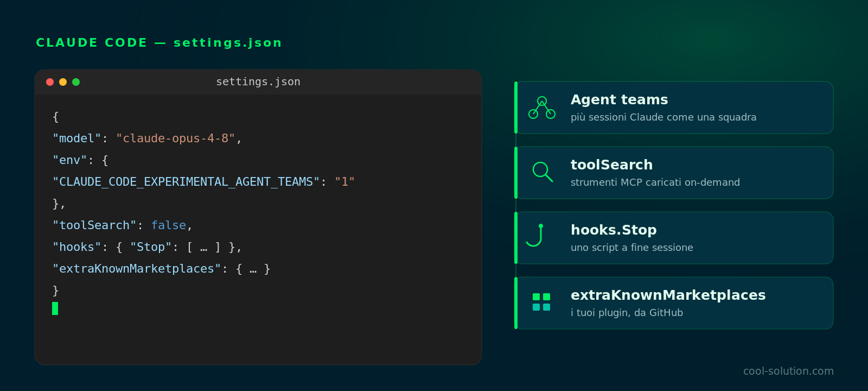
Task: Click the red close dot in editor window
Action: pos(50,82)
